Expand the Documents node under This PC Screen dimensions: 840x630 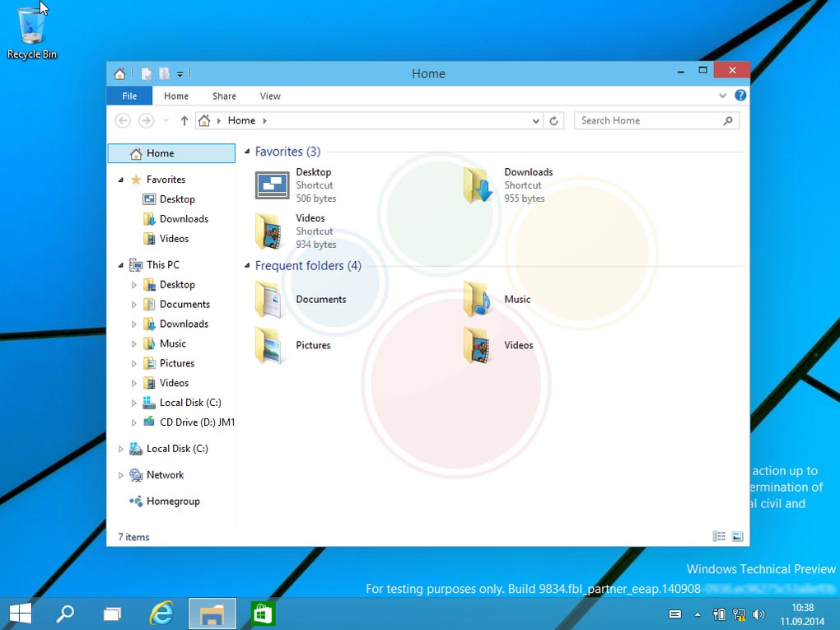pyautogui.click(x=134, y=305)
